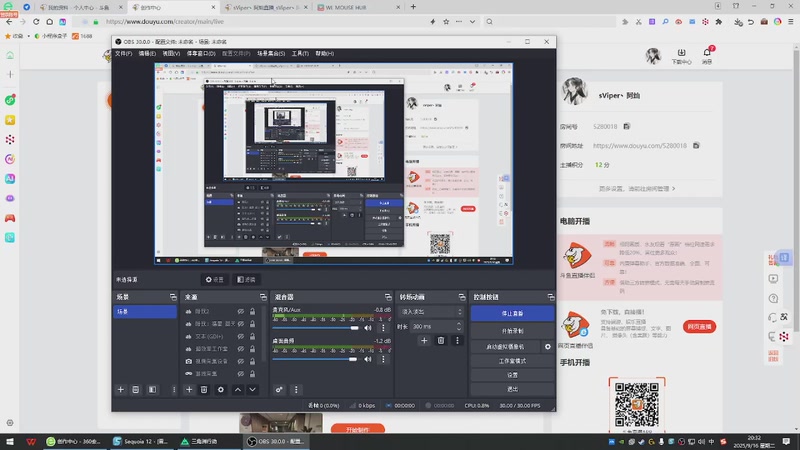Open 帮助(H) menu in OBS
Screen dimensions: 800x450
point(324,54)
